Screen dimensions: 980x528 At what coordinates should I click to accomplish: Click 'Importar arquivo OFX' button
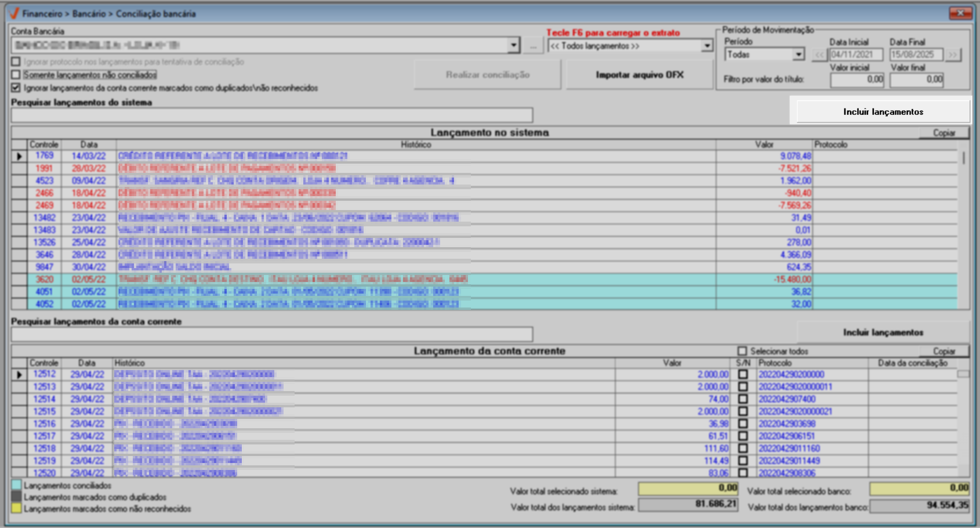640,75
